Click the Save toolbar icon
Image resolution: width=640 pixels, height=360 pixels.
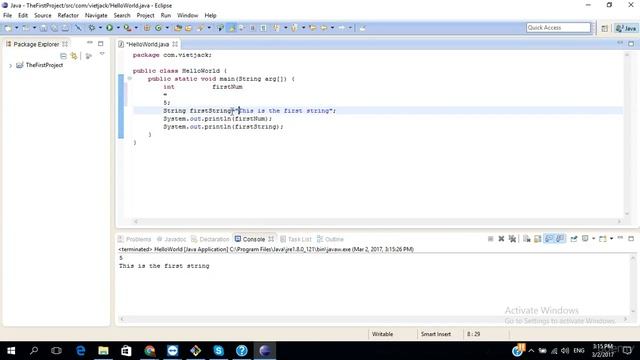point(43,28)
